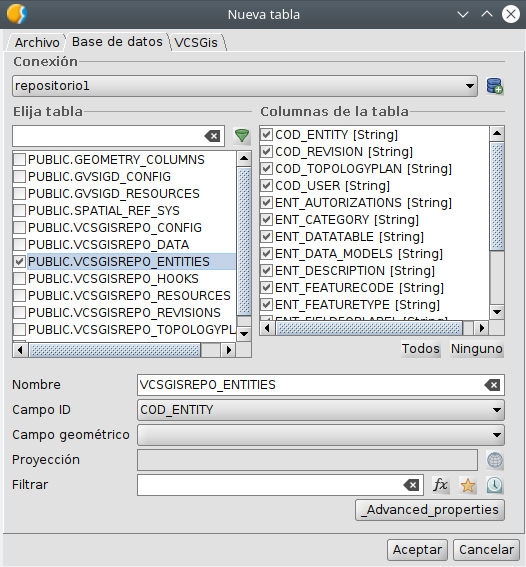
Task: Click table list horizontal scrollbar thumb
Action: [115, 350]
